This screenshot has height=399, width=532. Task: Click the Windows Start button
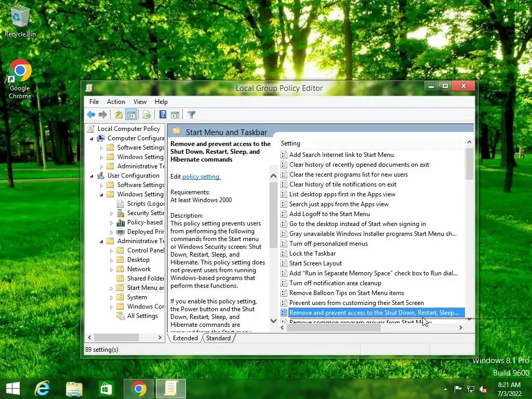pyautogui.click(x=13, y=389)
